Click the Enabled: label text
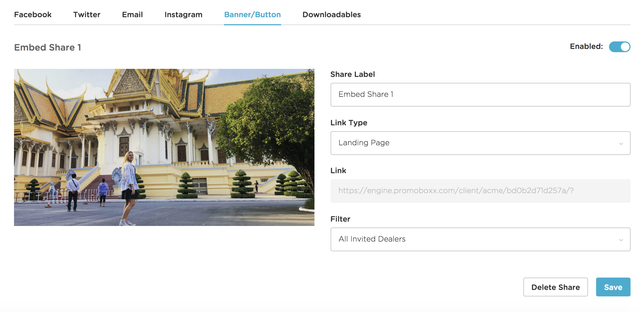Image resolution: width=644 pixels, height=312 pixels. (586, 47)
